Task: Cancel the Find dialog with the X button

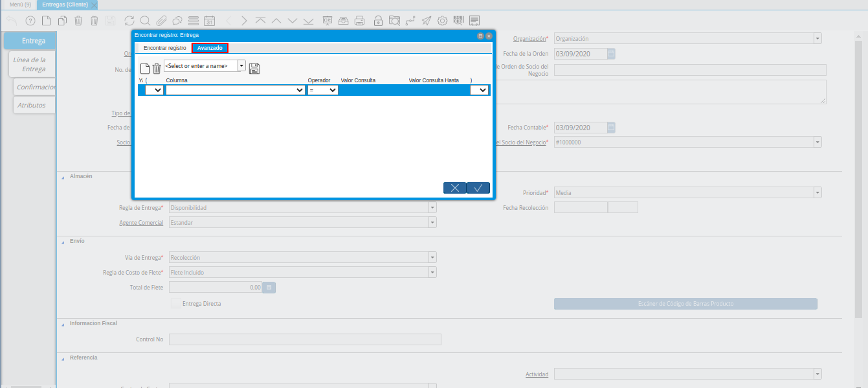Action: [454, 188]
